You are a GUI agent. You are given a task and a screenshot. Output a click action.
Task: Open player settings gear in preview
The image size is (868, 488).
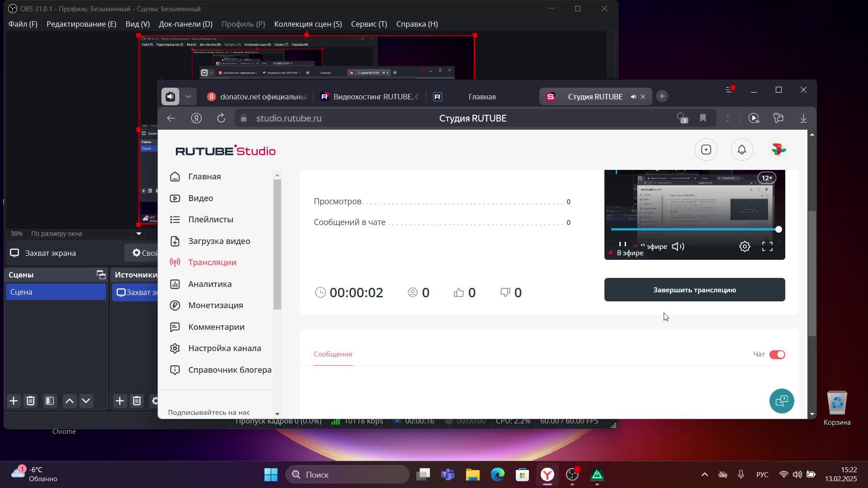pyautogui.click(x=745, y=247)
